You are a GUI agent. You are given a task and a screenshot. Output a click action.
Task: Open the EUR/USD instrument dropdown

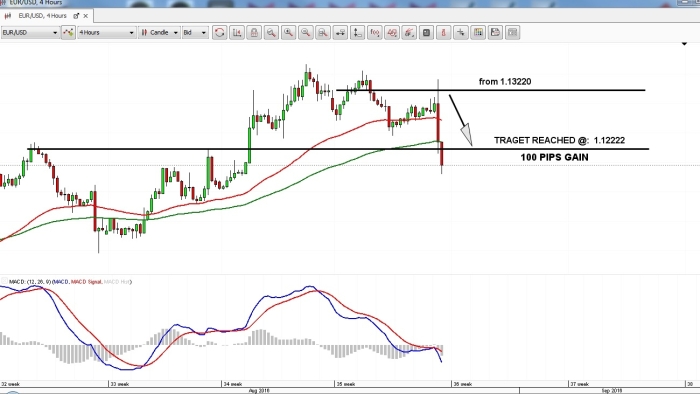coord(30,33)
